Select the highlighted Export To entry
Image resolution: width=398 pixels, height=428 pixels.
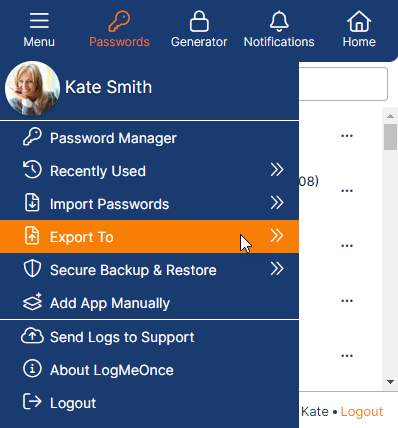pyautogui.click(x=149, y=237)
